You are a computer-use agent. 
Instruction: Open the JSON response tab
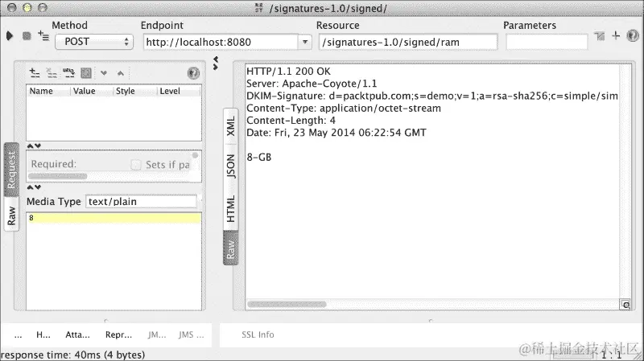tap(230, 166)
